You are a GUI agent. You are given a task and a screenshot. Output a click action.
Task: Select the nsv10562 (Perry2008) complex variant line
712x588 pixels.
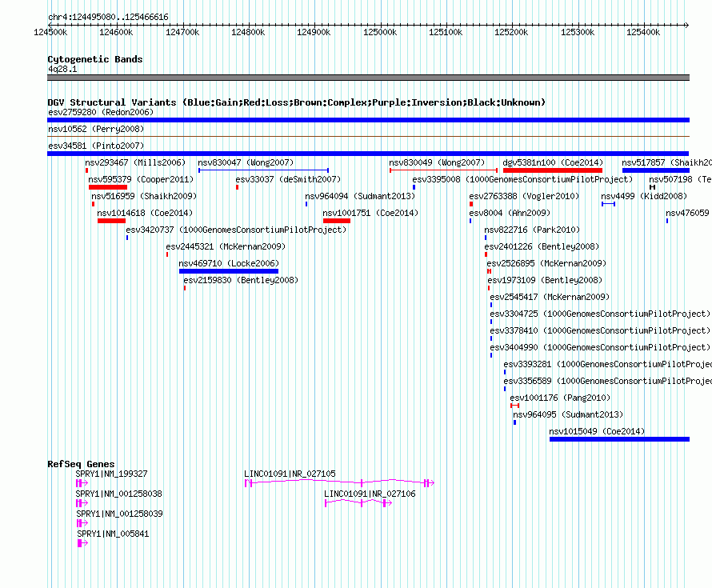(368, 136)
